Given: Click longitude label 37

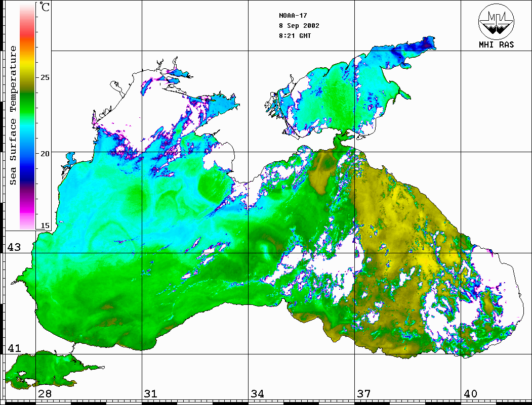Looking at the screenshot, I should [364, 393].
